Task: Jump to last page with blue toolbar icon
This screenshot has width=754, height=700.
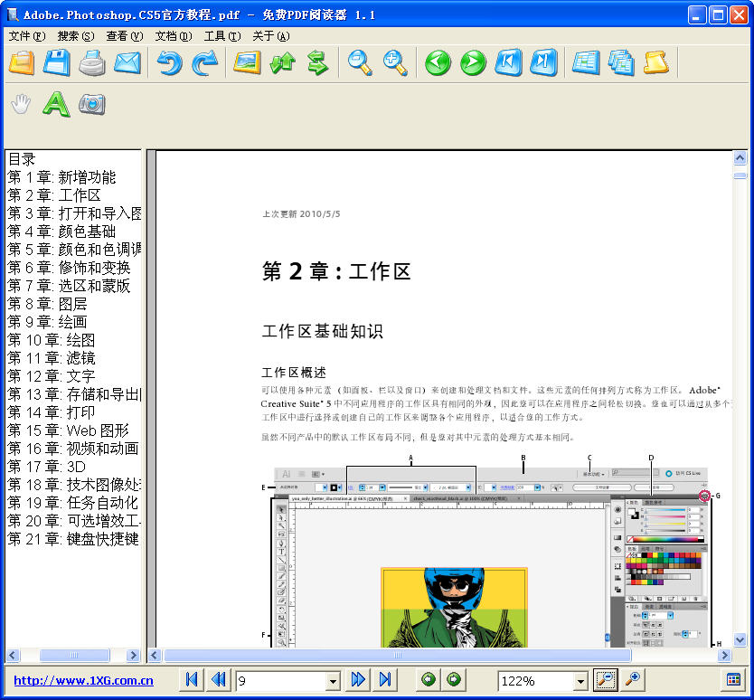Action: (544, 62)
